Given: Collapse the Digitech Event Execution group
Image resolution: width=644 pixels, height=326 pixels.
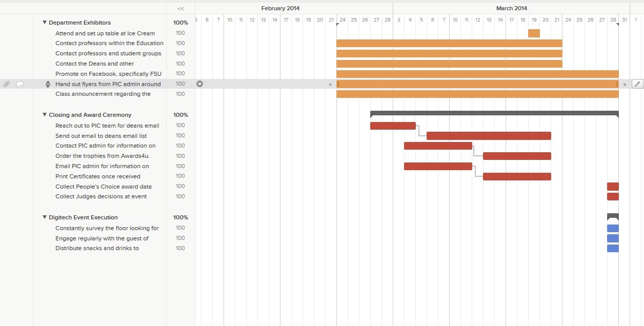Looking at the screenshot, I should pos(45,217).
